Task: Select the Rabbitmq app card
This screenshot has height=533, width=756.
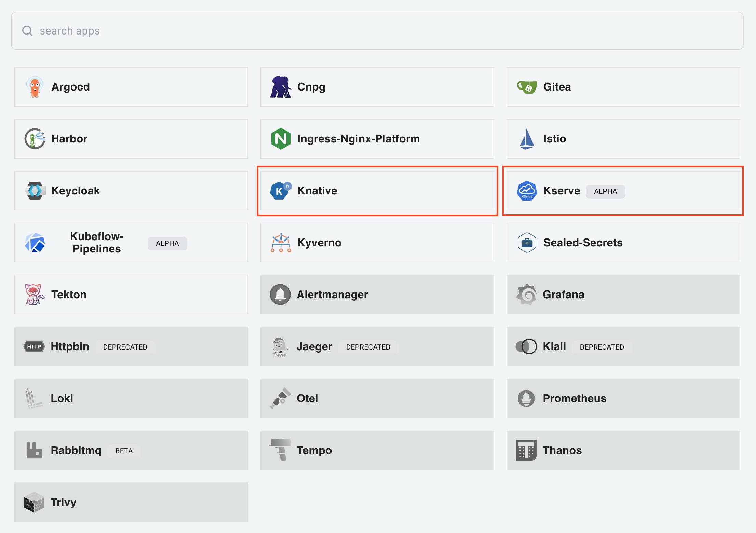Action: point(131,450)
